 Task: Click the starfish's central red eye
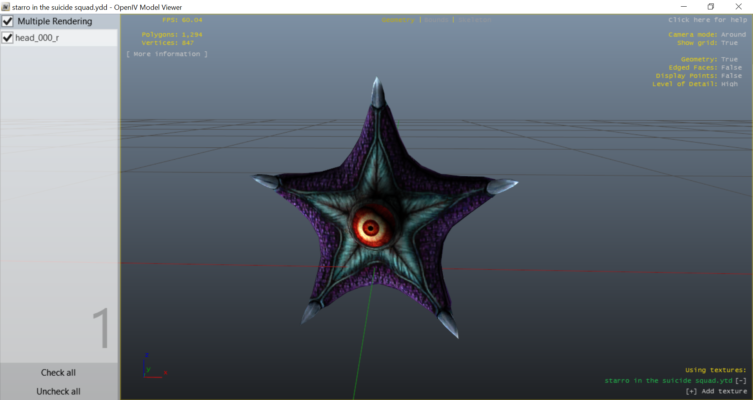coord(371,228)
